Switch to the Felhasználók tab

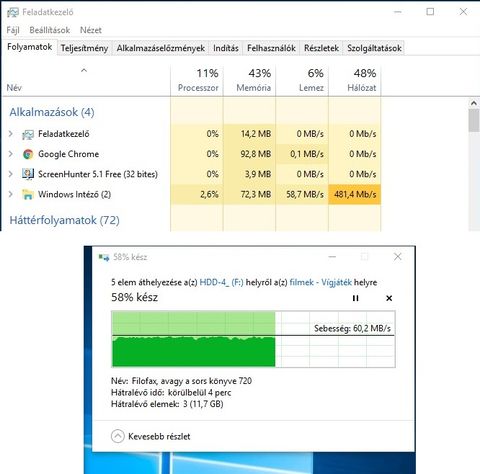(271, 48)
